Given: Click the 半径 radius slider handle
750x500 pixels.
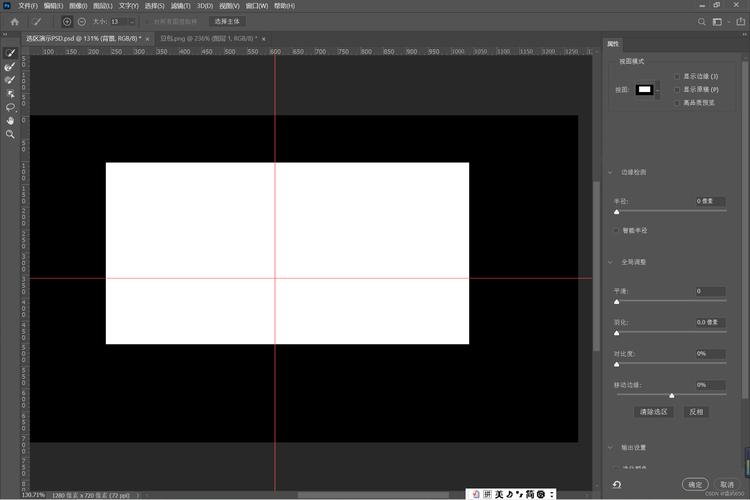Looking at the screenshot, I should [x=617, y=211].
